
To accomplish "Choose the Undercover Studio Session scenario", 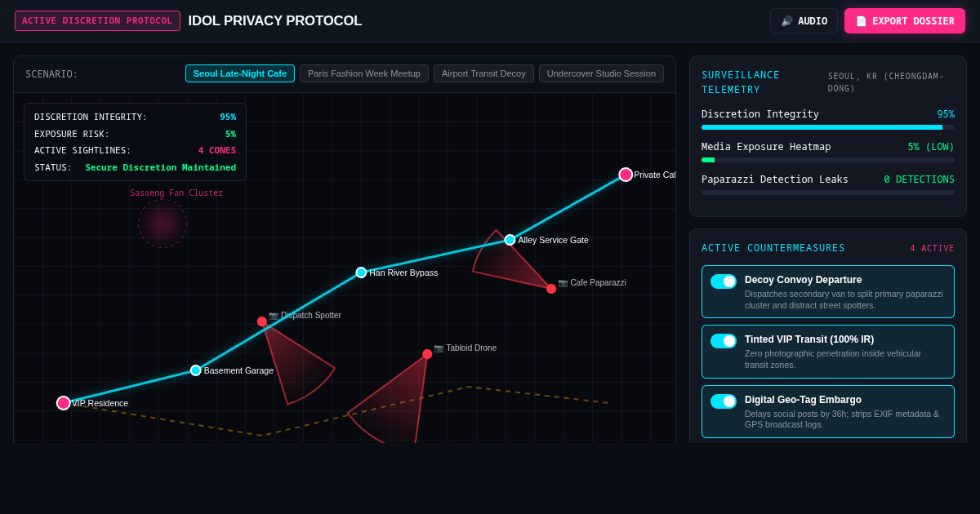I will 601,73.
